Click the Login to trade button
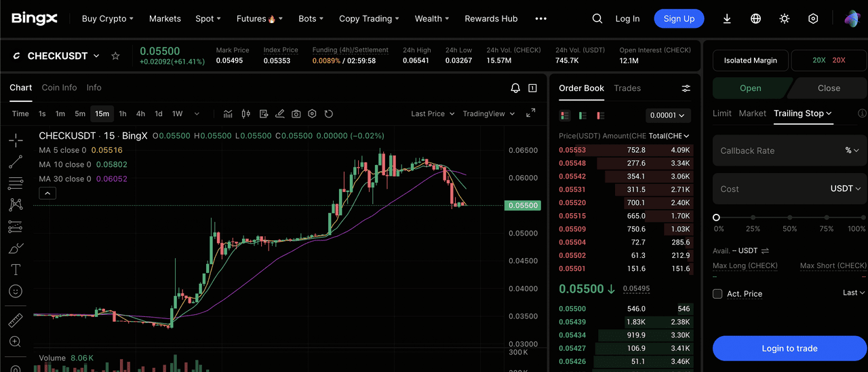868x372 pixels. coord(789,348)
